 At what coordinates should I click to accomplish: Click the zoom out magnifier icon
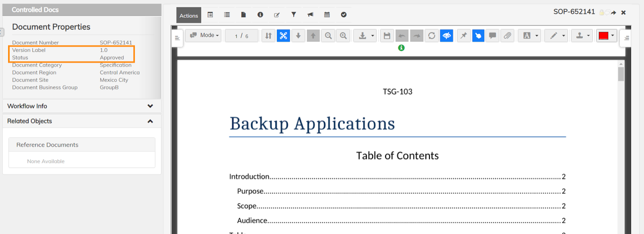pos(328,36)
